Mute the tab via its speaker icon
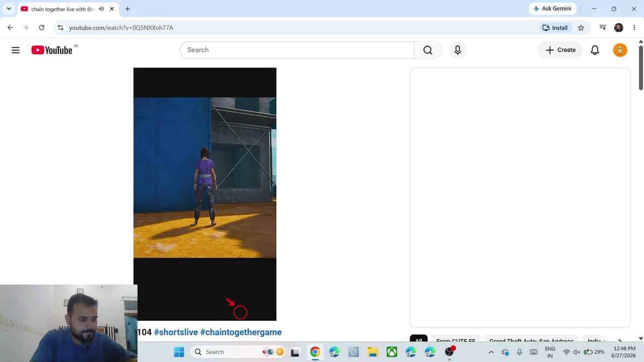644x362 pixels. pyautogui.click(x=101, y=9)
